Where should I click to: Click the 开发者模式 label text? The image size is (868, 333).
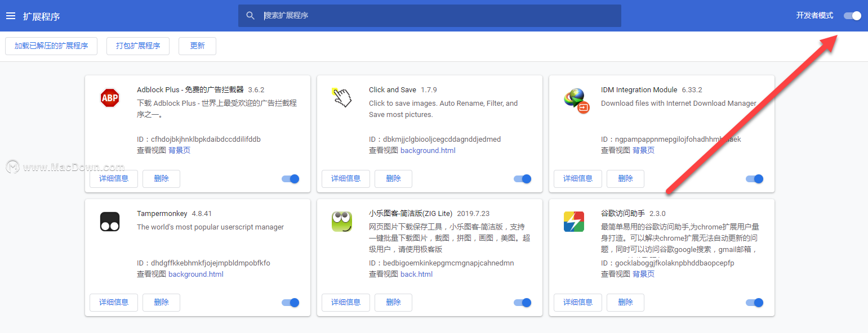[814, 16]
